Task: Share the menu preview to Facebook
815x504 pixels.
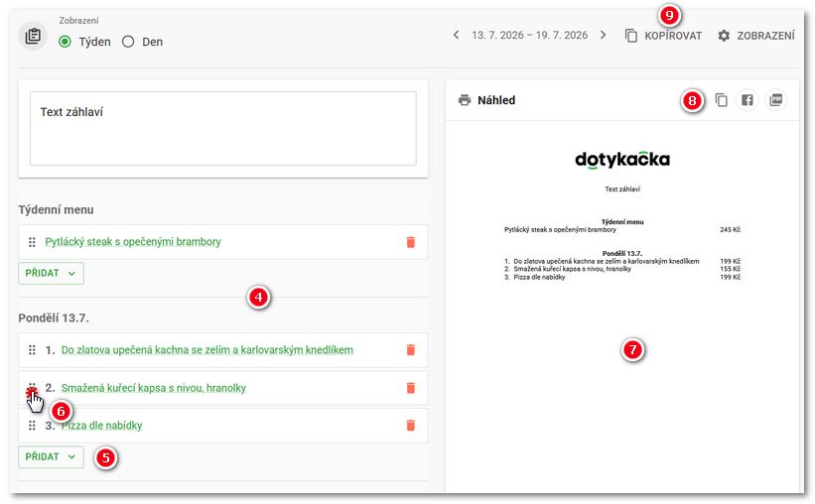Action: [x=747, y=100]
